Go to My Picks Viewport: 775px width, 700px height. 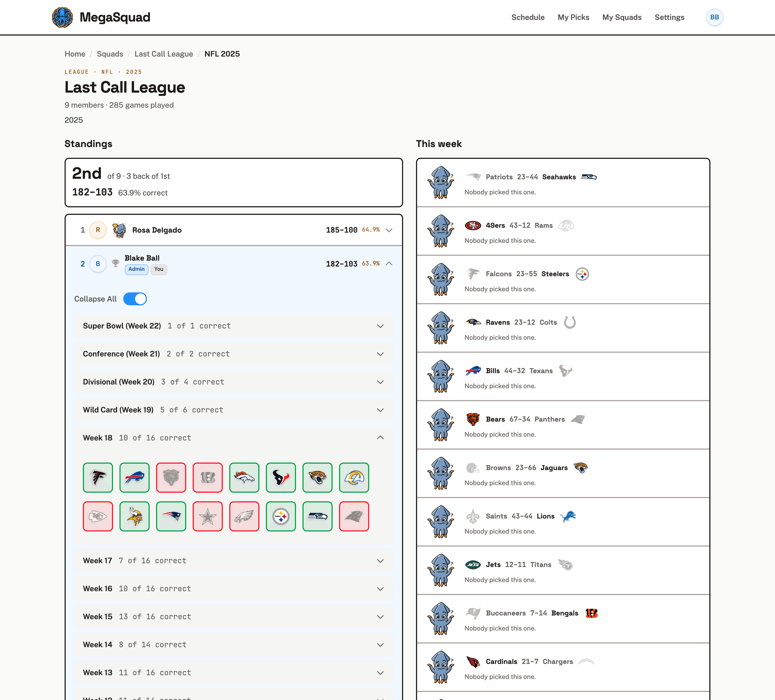(573, 17)
